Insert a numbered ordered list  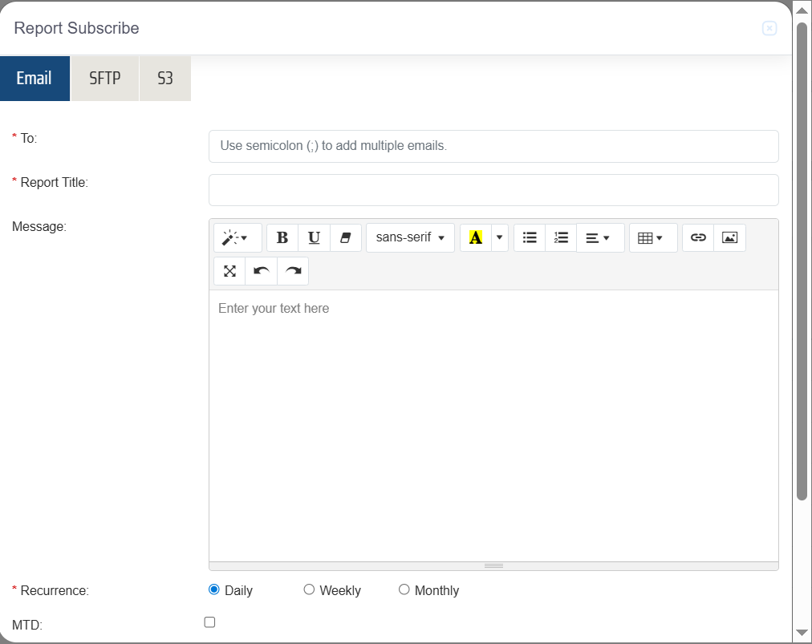[x=561, y=238]
